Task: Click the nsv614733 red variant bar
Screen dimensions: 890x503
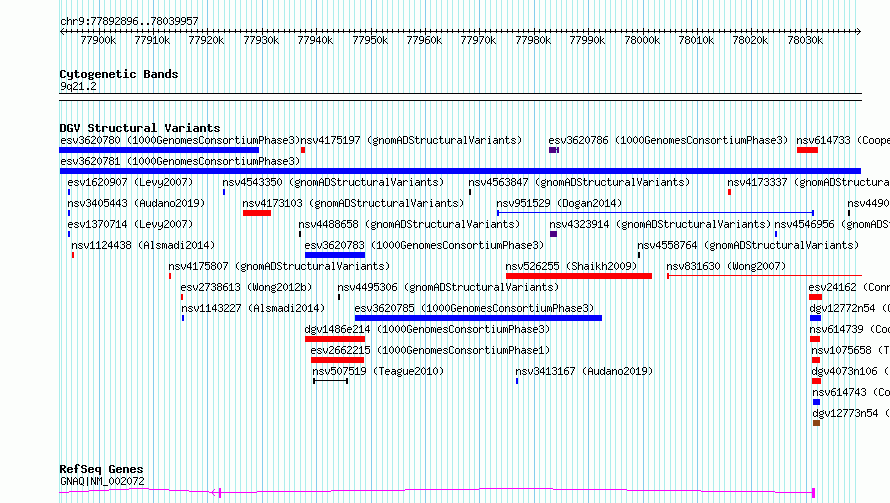Action: click(x=807, y=150)
